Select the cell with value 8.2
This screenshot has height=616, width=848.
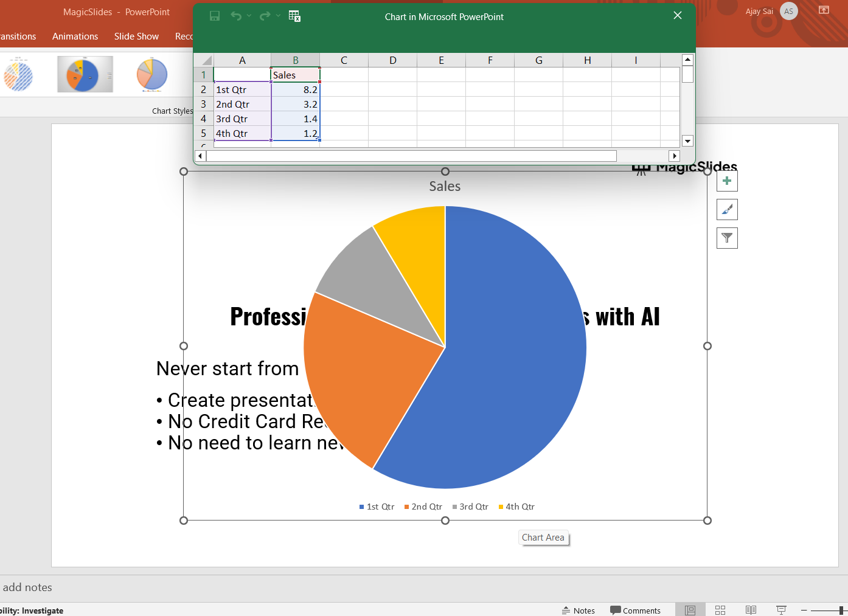tap(296, 89)
